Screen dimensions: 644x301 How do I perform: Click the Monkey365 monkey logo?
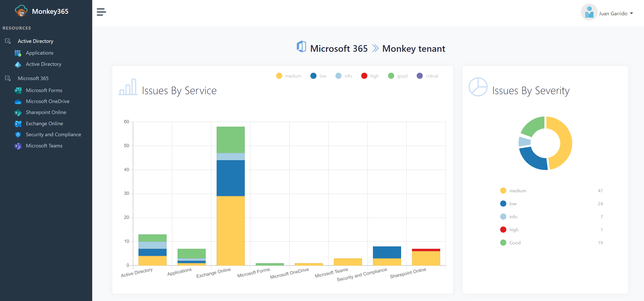(21, 11)
